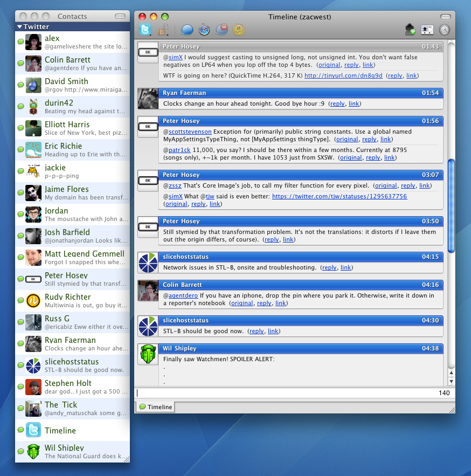Select Josh Barfield in Contacts list
Viewport: 471px width, 476px height.
[73, 236]
